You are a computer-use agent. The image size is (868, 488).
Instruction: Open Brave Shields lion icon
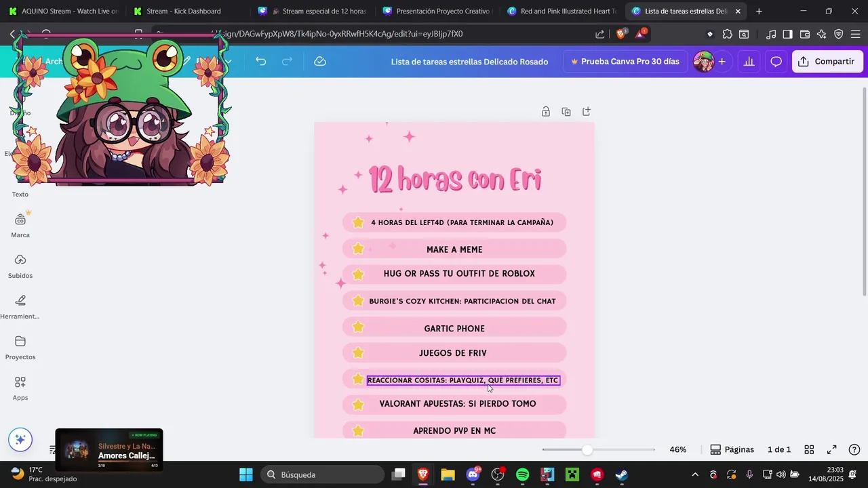click(620, 34)
